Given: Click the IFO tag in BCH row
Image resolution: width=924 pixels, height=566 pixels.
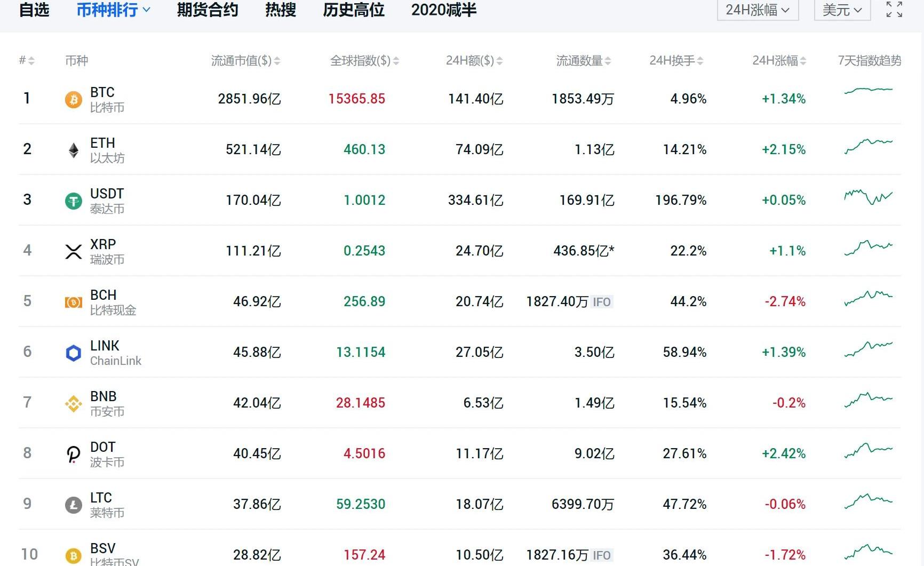Looking at the screenshot, I should coord(602,302).
